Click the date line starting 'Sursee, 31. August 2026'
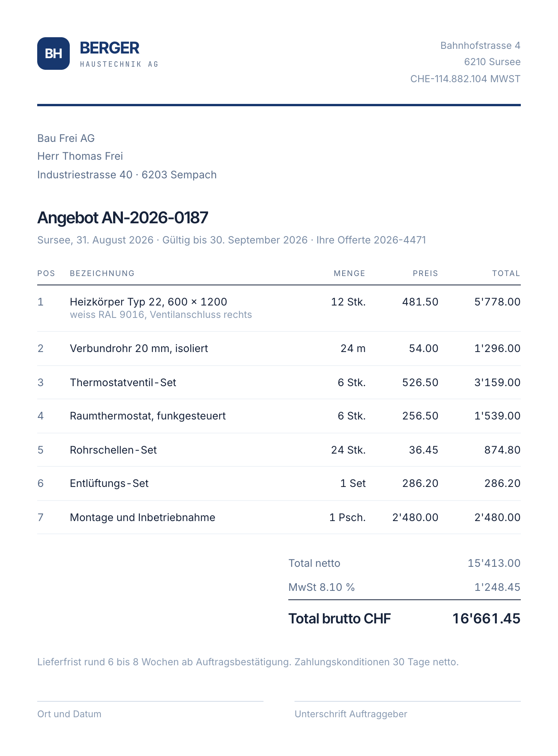This screenshot has width=558, height=756. 232,240
